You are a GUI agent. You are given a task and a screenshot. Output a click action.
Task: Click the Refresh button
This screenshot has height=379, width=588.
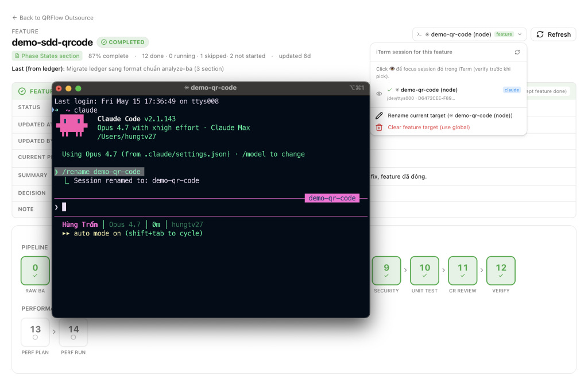(x=553, y=34)
